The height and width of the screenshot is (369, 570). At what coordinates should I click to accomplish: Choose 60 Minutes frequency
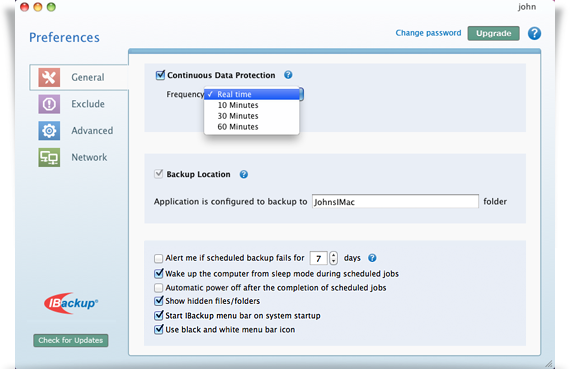click(x=252, y=127)
